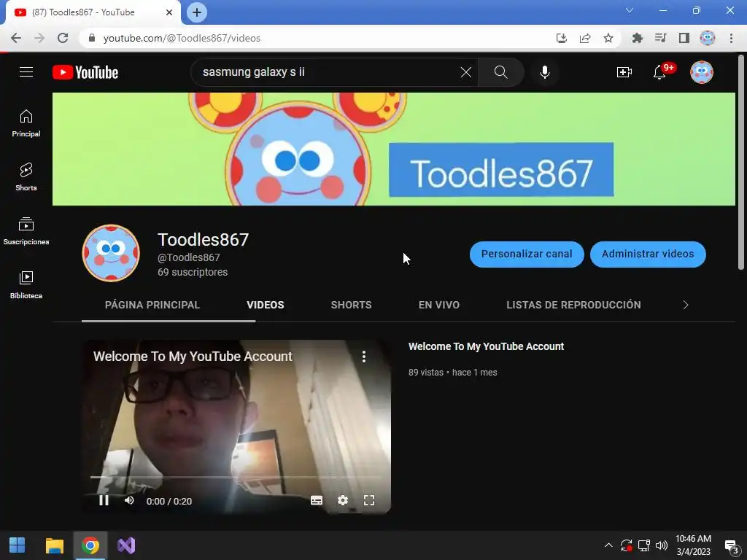Open Welcome To My YouTube Account title link

pyautogui.click(x=486, y=346)
